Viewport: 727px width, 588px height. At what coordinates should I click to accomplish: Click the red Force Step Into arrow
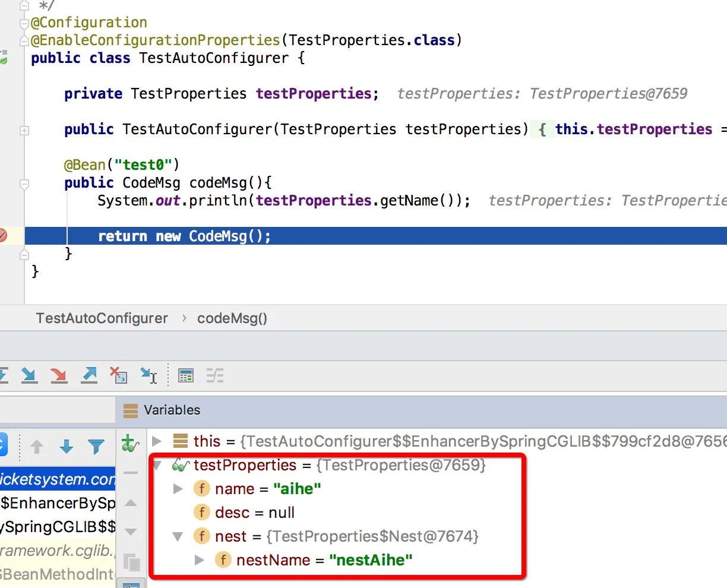point(58,375)
